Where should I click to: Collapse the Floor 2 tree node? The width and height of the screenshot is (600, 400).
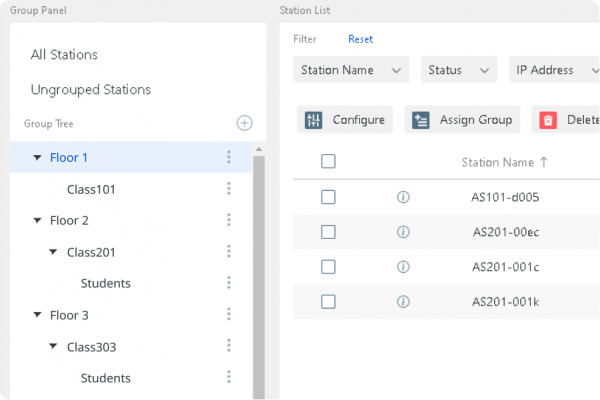coord(38,220)
